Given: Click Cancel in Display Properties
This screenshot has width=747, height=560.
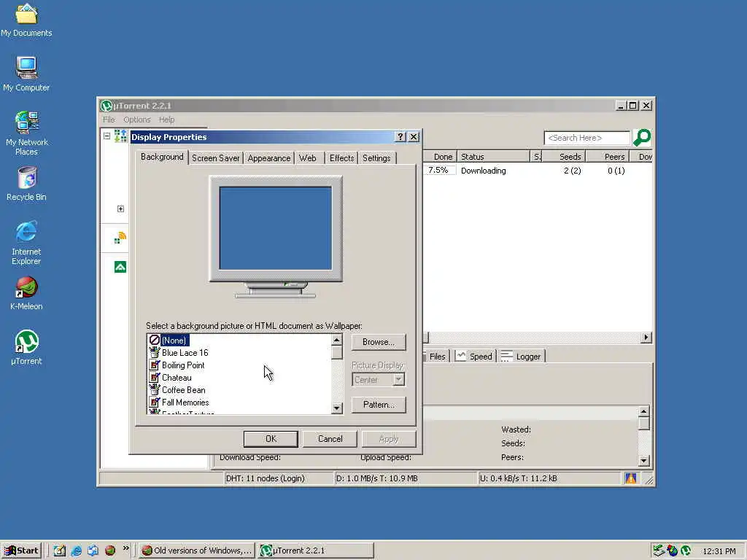Looking at the screenshot, I should (330, 438).
